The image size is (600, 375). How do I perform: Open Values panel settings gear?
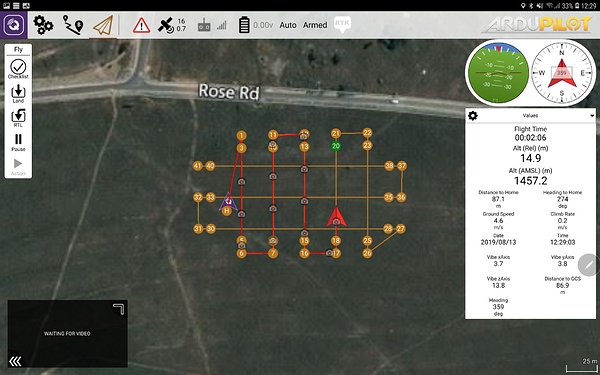click(473, 116)
